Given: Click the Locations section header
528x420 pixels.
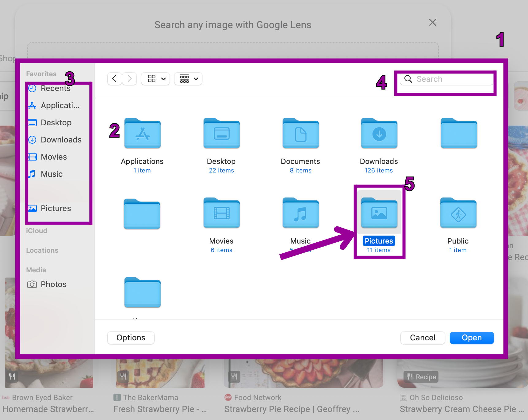Looking at the screenshot, I should (42, 250).
